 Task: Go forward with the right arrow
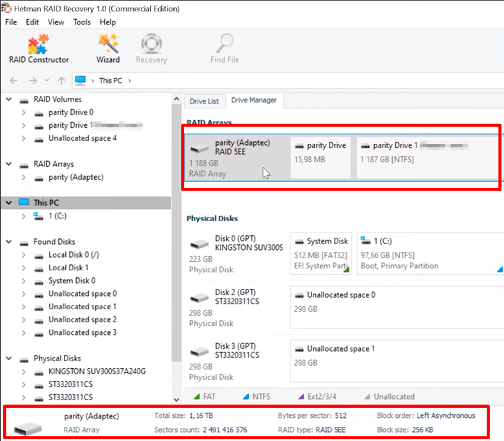(x=33, y=81)
